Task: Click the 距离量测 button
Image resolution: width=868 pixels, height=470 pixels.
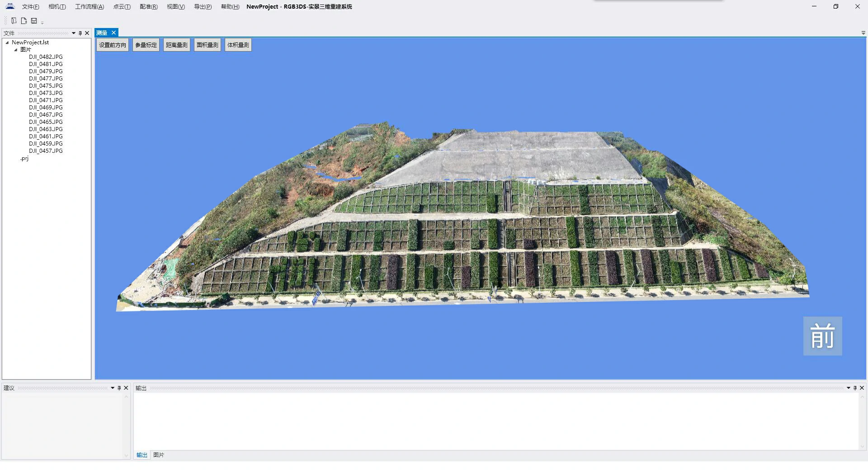Action: coord(177,45)
